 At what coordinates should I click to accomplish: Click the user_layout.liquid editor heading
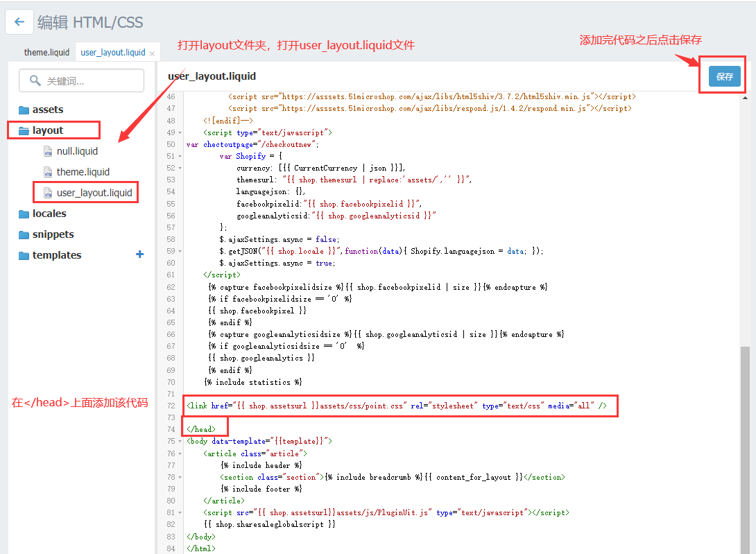(212, 76)
